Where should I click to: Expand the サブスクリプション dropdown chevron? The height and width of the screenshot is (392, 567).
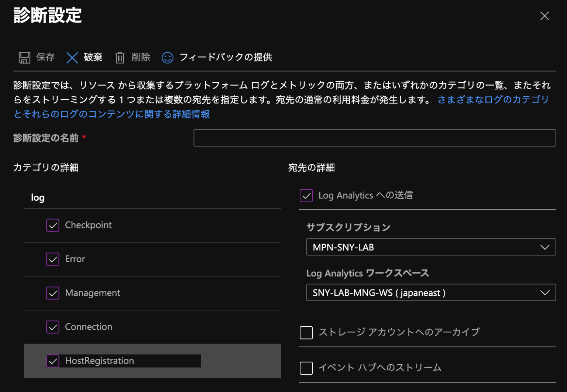click(x=545, y=247)
